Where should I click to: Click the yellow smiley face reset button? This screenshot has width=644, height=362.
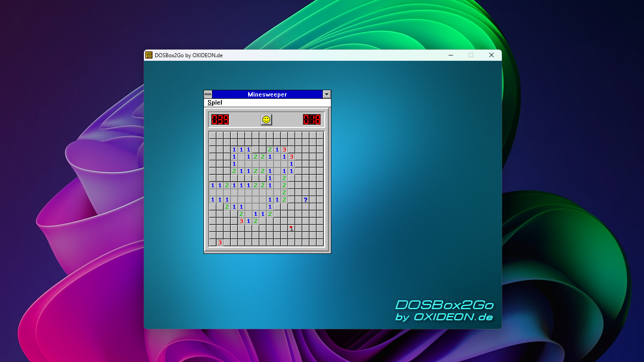tap(267, 119)
